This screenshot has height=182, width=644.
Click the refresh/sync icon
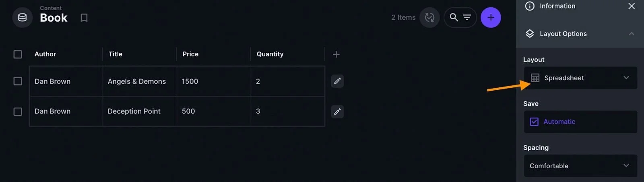pyautogui.click(x=429, y=17)
